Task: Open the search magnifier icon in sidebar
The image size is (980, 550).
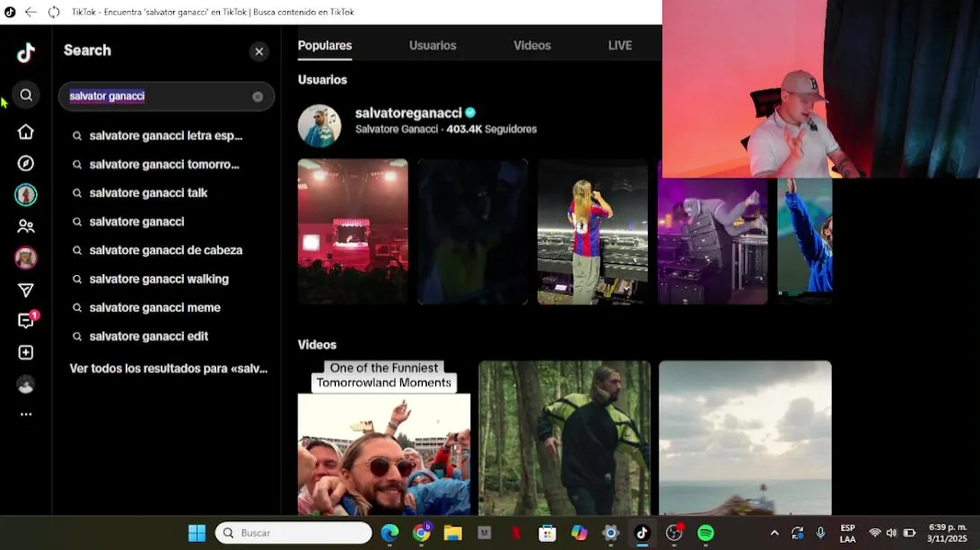Action: [x=26, y=95]
